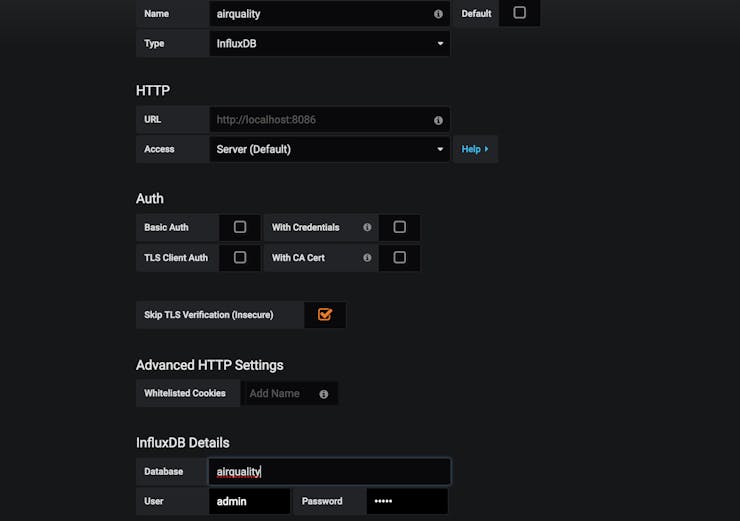Enable the With Credentials checkbox
The width and height of the screenshot is (740, 521).
tap(399, 227)
